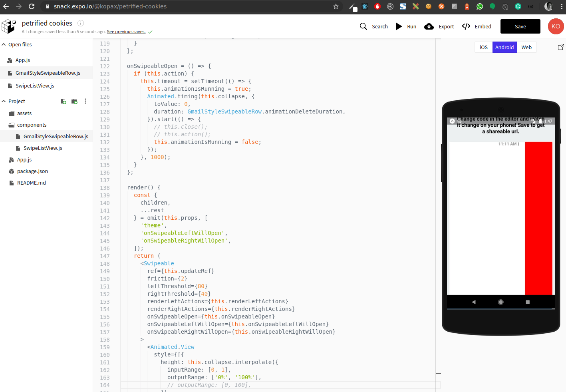Save the project with the Save button

[520, 26]
